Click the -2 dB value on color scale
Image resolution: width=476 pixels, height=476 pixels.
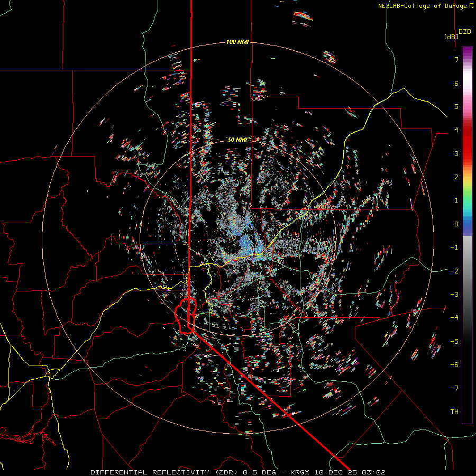pos(454,271)
